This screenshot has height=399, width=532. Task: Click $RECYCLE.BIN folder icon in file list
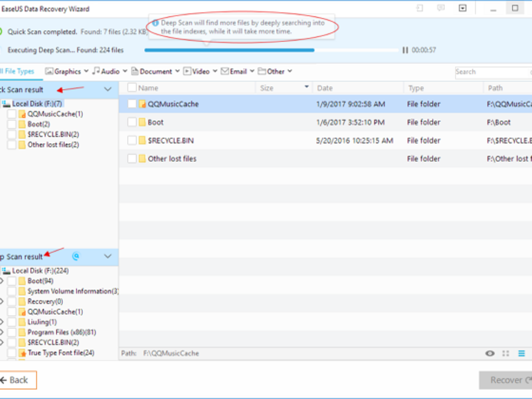tap(142, 141)
